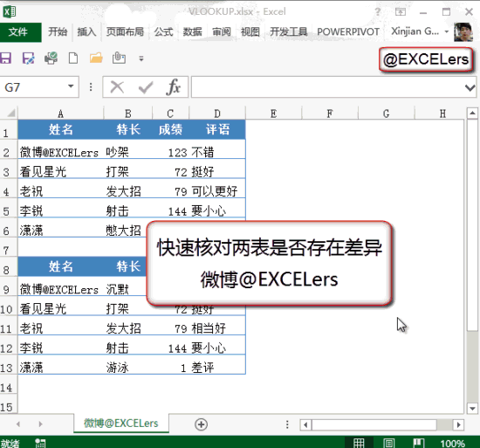The width and height of the screenshot is (480, 448).
Task: Select the 微博@EXCELers sheet tab
Action: point(121,424)
